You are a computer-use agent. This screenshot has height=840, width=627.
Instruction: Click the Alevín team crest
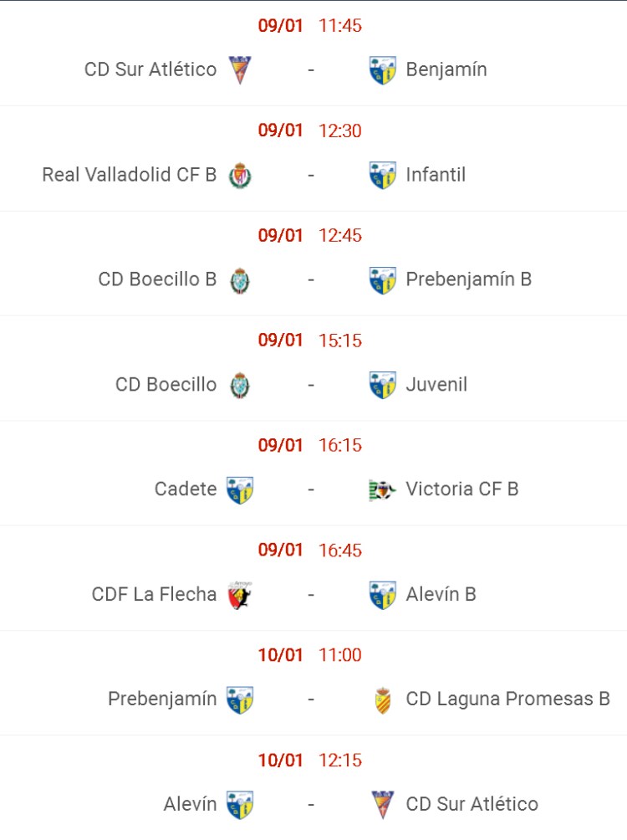241,803
